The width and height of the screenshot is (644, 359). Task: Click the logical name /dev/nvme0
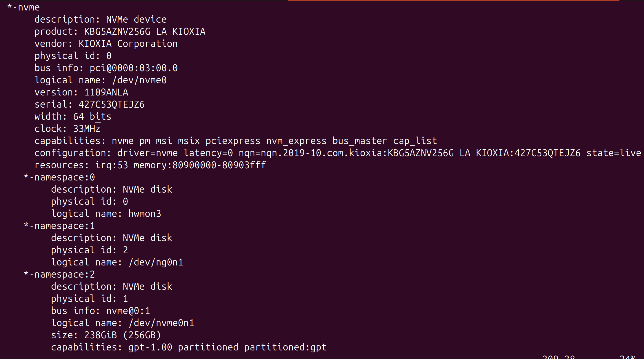139,80
